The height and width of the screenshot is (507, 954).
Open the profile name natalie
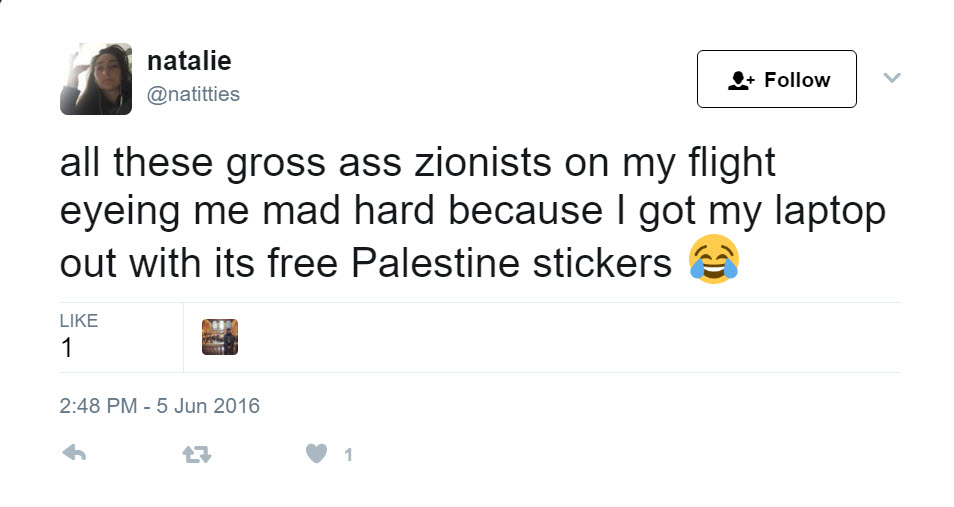[x=189, y=61]
